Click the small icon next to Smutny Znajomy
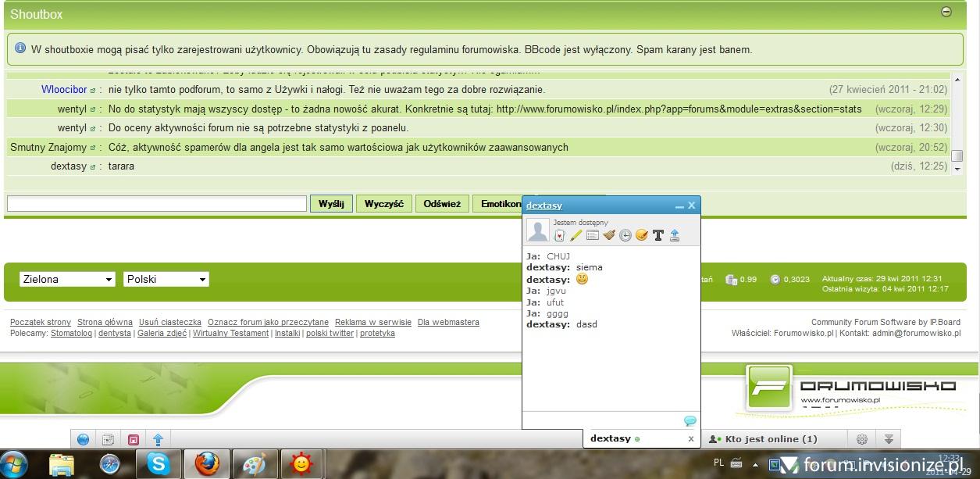Screen dimensions: 980x479 click(93, 148)
